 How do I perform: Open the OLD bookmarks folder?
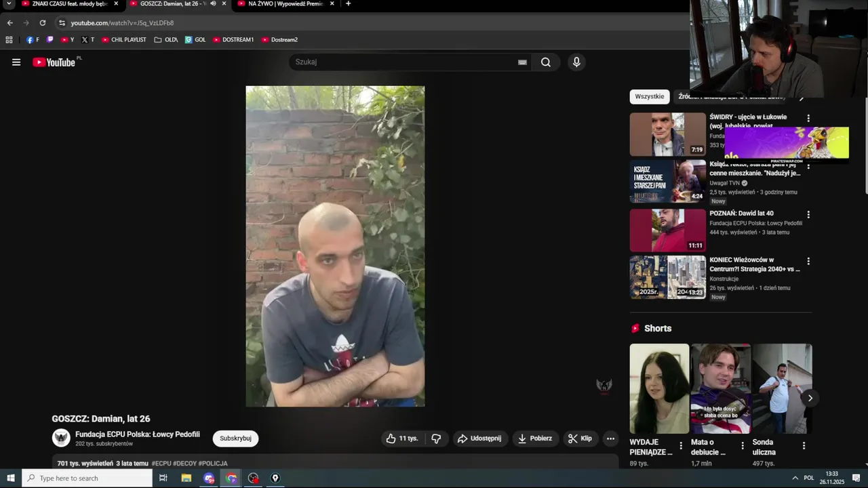[166, 40]
